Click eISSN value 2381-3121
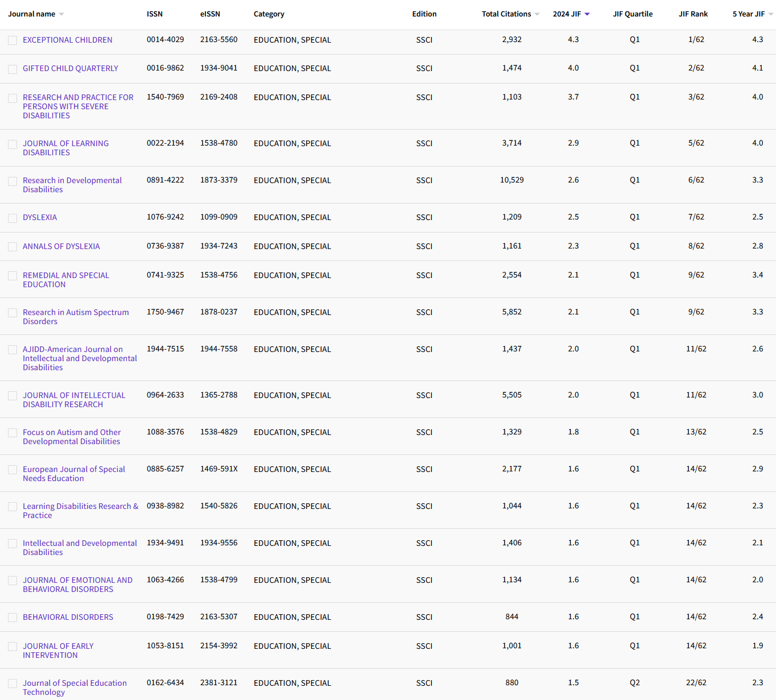Viewport: 776px width, 700px height. pyautogui.click(x=219, y=682)
